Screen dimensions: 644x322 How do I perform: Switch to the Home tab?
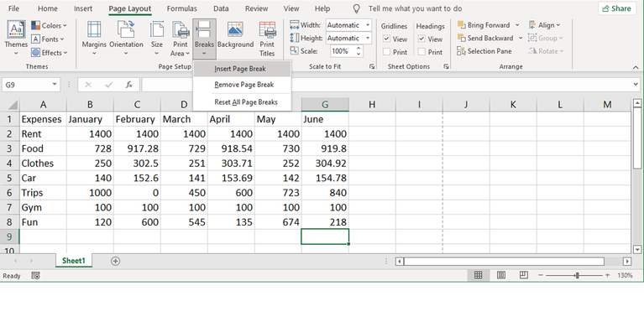(x=48, y=8)
